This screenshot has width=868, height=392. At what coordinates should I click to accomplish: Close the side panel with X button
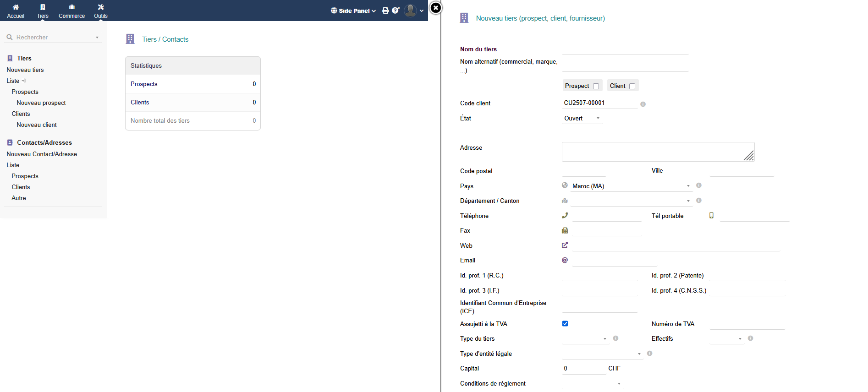[436, 8]
